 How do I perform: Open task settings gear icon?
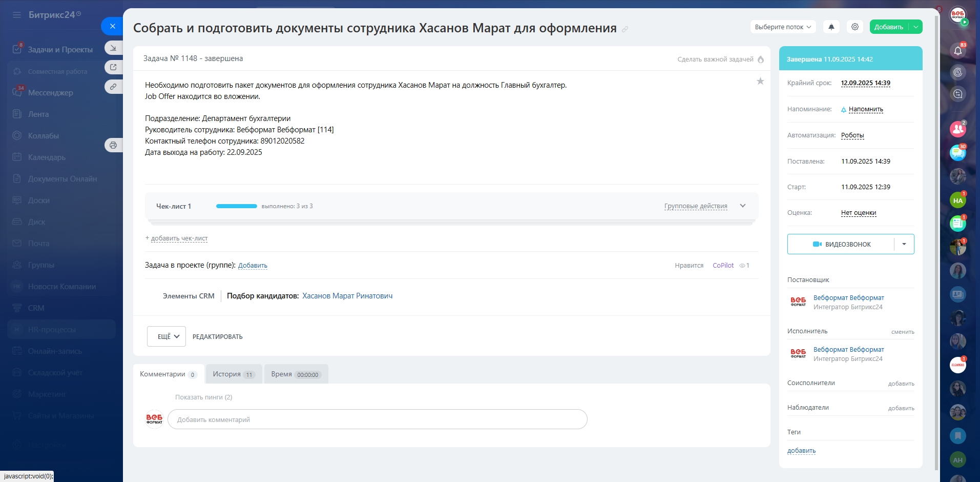[854, 27]
